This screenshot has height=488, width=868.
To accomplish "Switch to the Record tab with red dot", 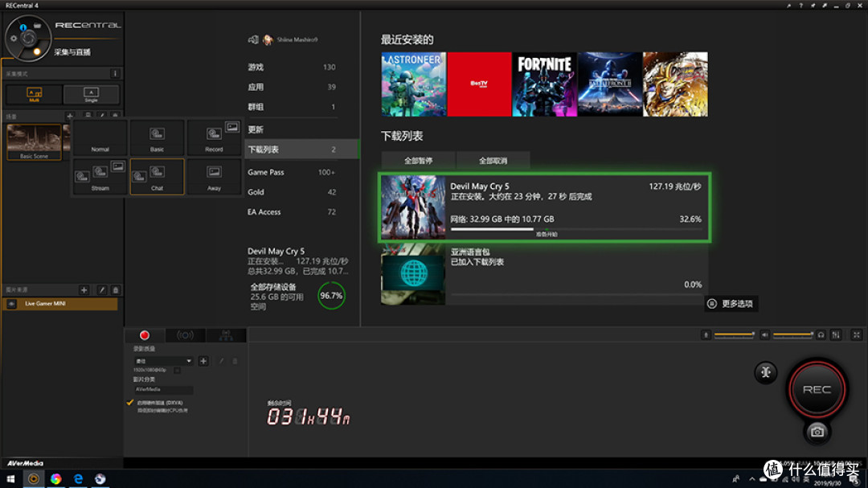I will click(145, 335).
